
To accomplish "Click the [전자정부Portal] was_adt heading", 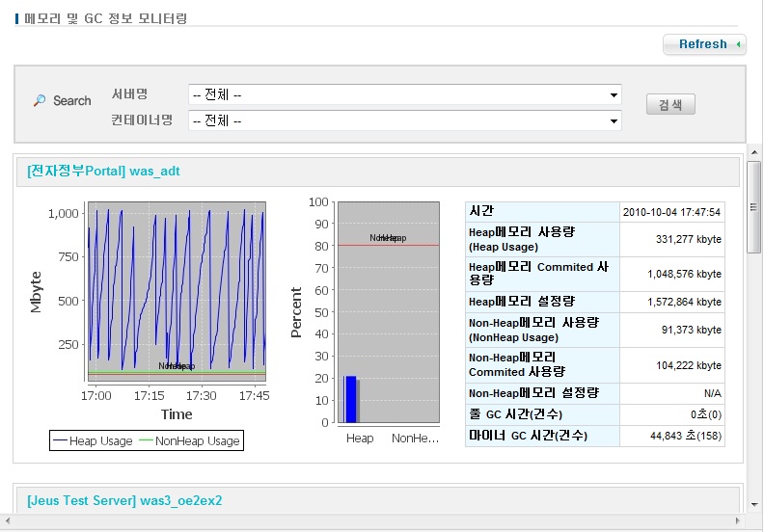I will (103, 172).
